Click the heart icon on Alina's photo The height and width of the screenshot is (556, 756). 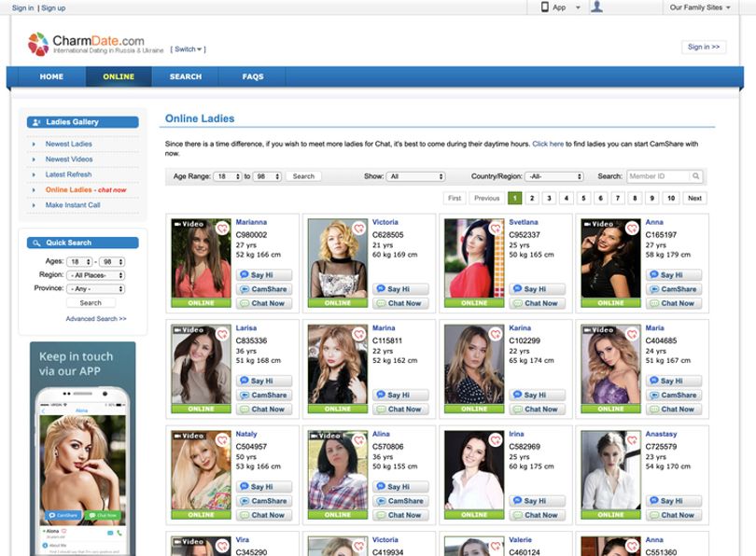click(x=358, y=440)
